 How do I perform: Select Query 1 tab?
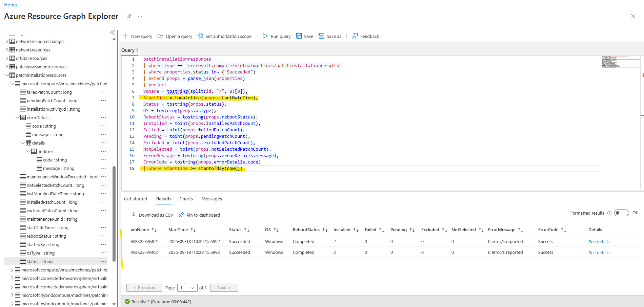click(129, 50)
